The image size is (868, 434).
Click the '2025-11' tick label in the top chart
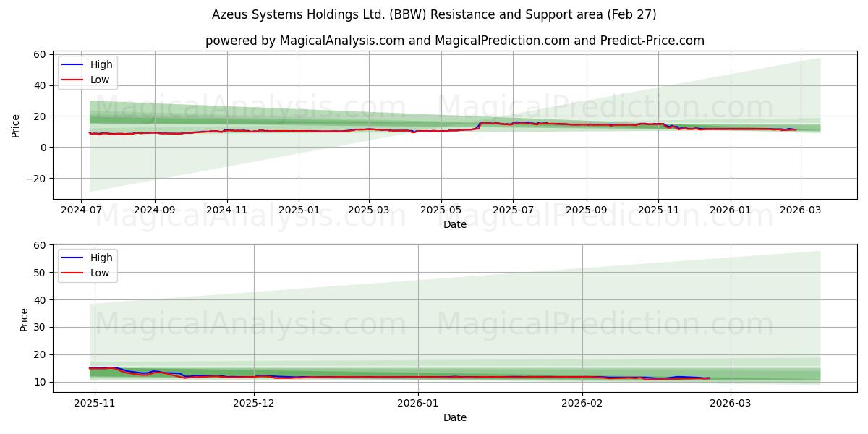(x=658, y=210)
